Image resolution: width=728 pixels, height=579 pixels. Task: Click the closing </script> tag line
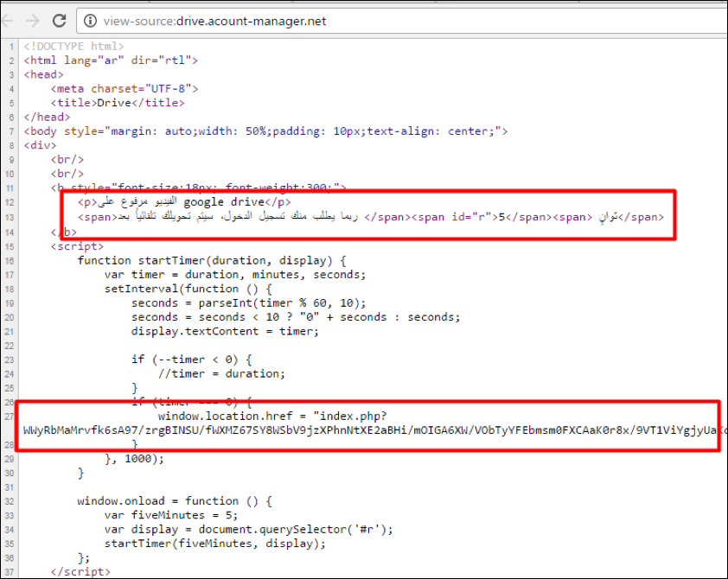click(x=80, y=571)
